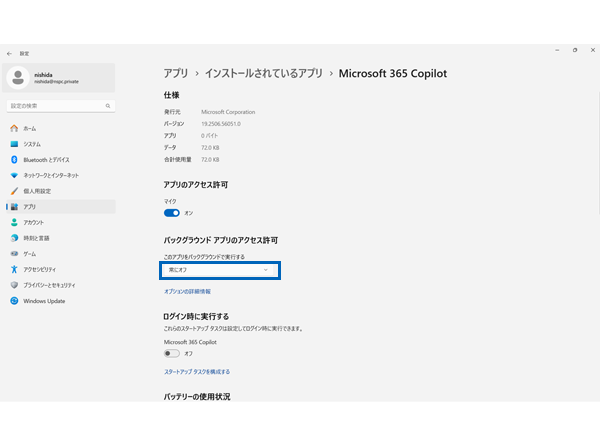The height and width of the screenshot is (445, 600).
Task: Click the search magnifier icon
Action: [108, 106]
